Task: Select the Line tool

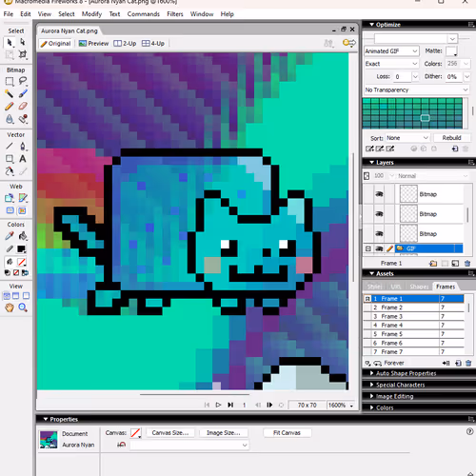Action: tap(10, 147)
